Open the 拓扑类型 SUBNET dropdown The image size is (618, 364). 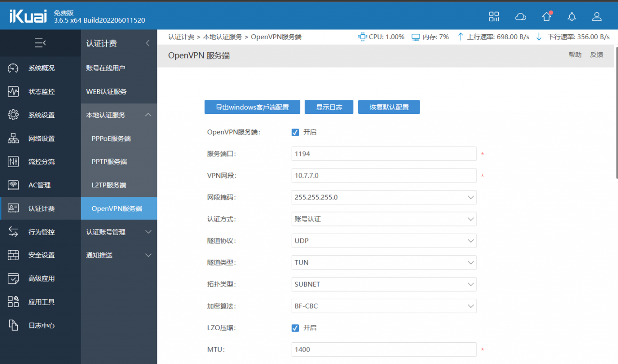click(384, 284)
